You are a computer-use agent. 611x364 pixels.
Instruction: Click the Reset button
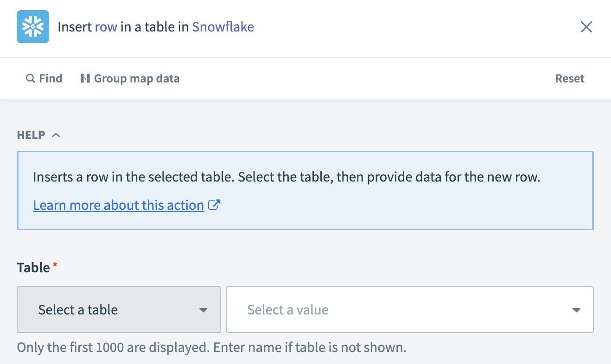point(570,78)
